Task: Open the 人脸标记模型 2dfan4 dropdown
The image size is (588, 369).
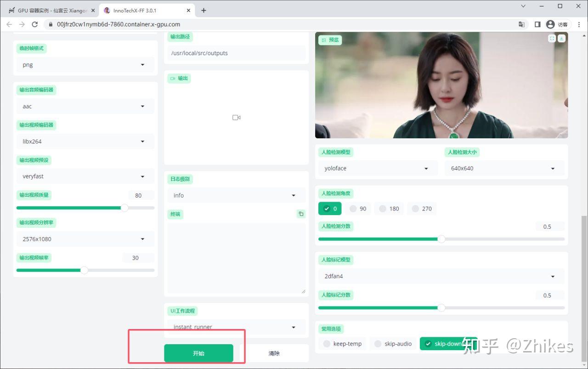Action: 441,276
